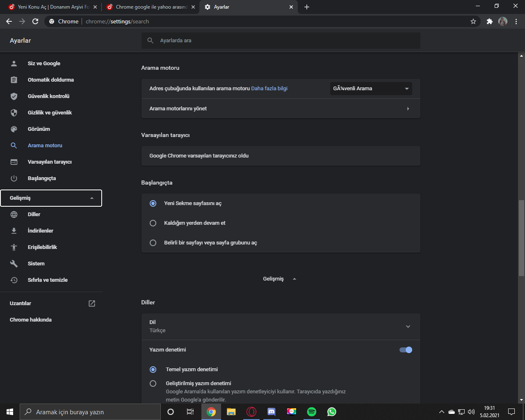This screenshot has height=420, width=525.
Task: Close the Yeni Konu Aç tab
Action: [x=95, y=7]
